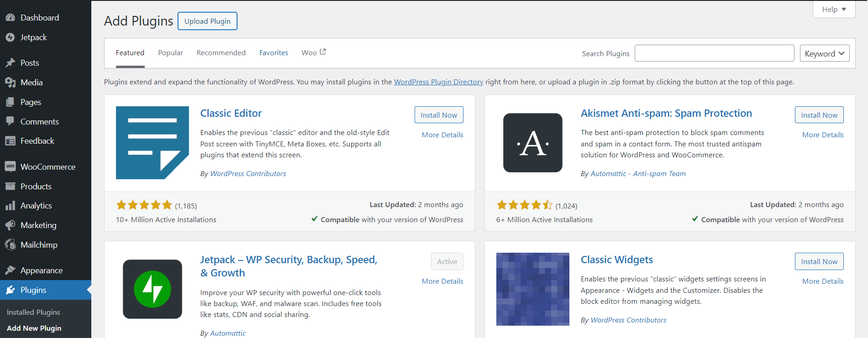Click '10+ Million Active Installations' text
This screenshot has height=338, width=868.
(x=166, y=220)
